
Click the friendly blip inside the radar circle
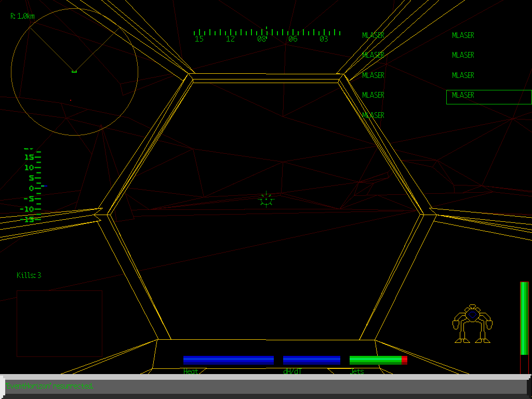(74, 71)
